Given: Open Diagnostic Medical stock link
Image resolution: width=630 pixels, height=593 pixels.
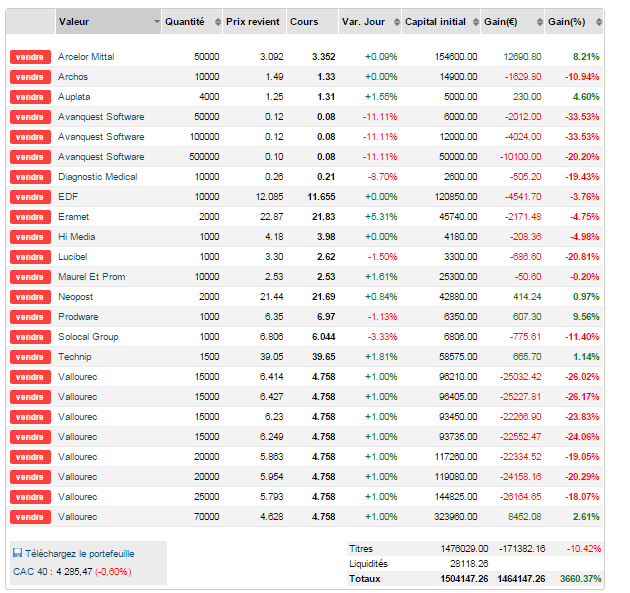Looking at the screenshot, I should click(98, 177).
